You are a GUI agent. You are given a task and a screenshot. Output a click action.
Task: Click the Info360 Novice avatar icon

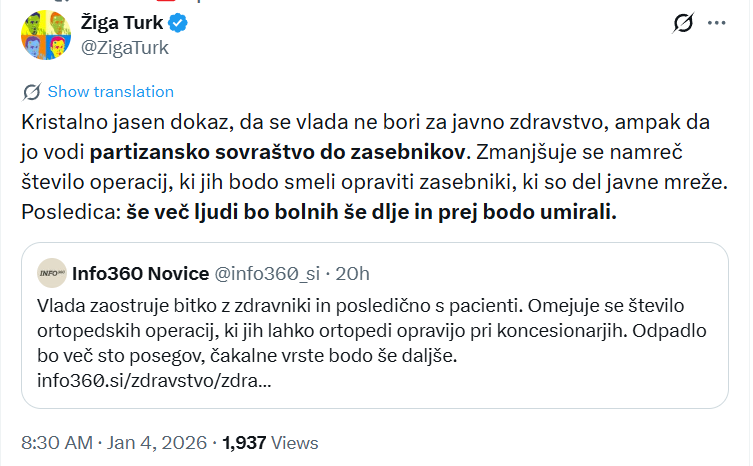tap(52, 273)
